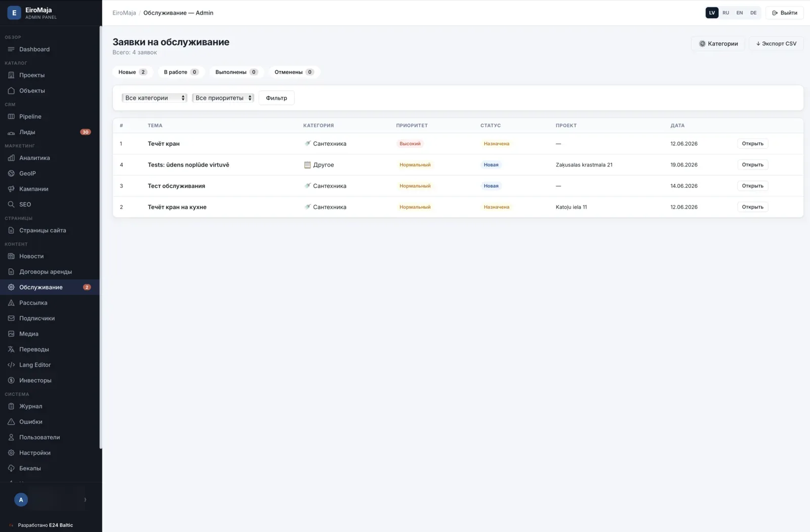Viewport: 810px width, 532px height.
Task: Click the Экспорт CSV button
Action: coord(776,44)
